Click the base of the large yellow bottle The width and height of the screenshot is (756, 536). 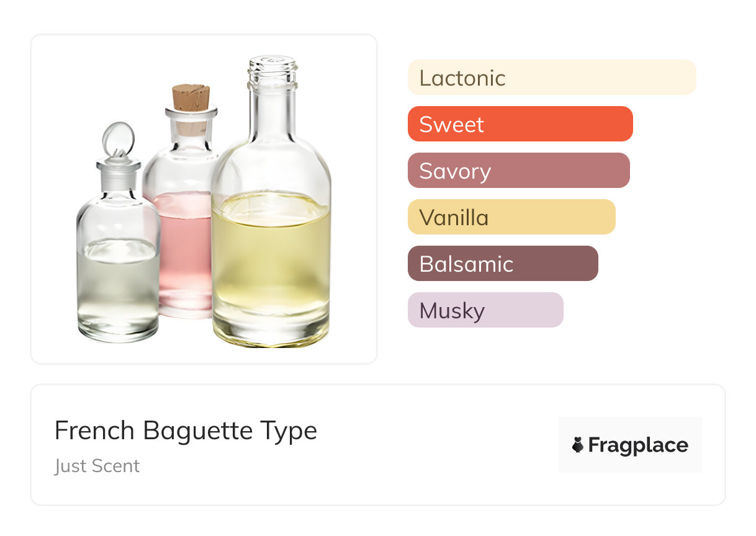coord(271,334)
